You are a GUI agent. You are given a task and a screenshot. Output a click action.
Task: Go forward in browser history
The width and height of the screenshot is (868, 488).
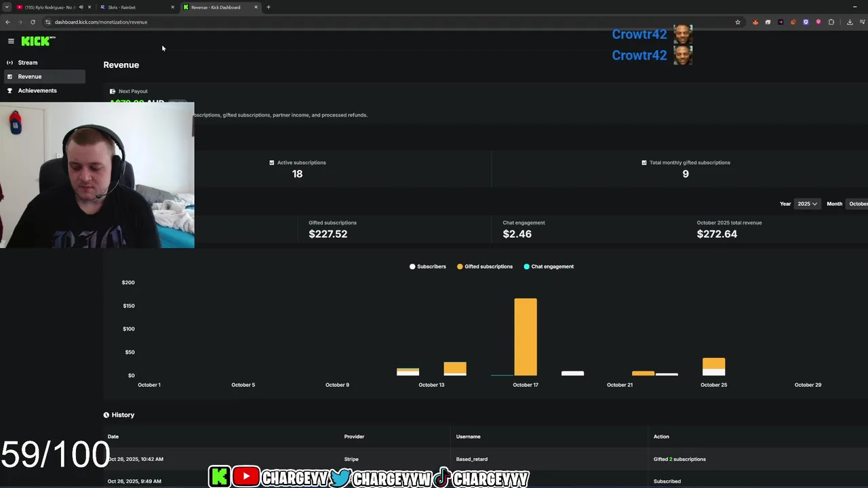(x=20, y=22)
